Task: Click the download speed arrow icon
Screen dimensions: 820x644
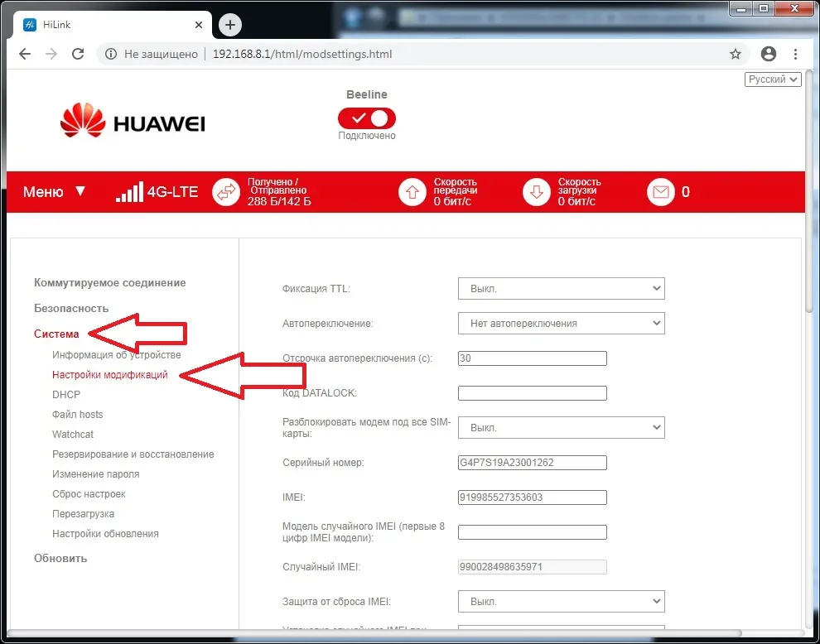Action: coord(536,192)
